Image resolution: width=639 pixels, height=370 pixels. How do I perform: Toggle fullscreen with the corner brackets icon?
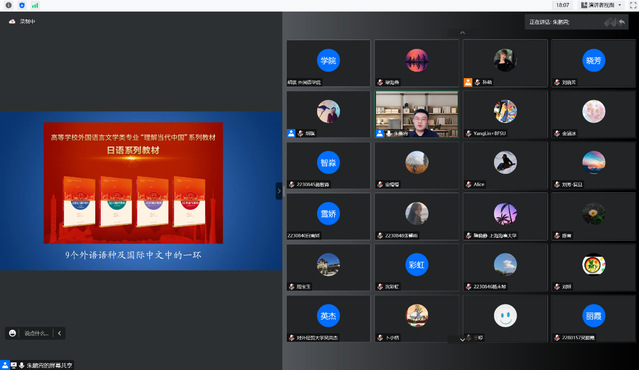click(x=633, y=5)
